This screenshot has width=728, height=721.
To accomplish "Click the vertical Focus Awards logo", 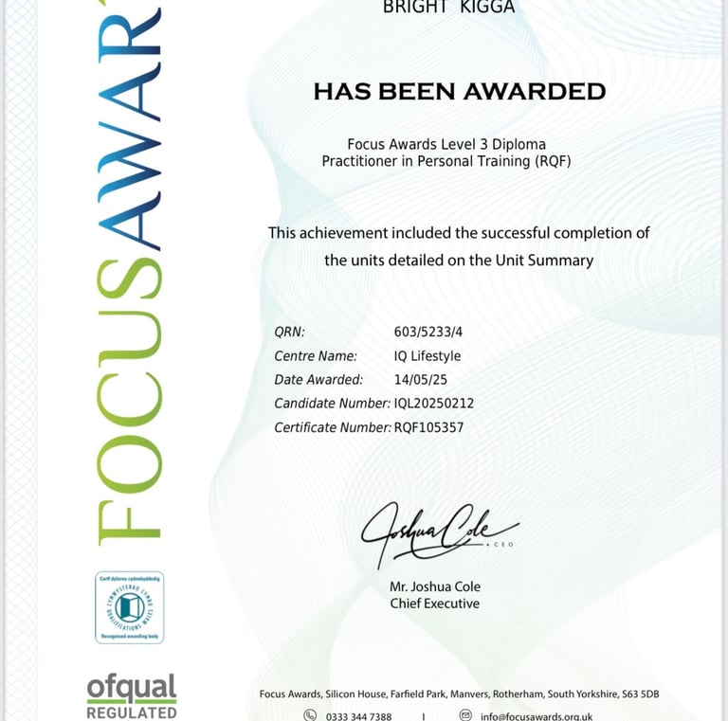I will (x=130, y=274).
